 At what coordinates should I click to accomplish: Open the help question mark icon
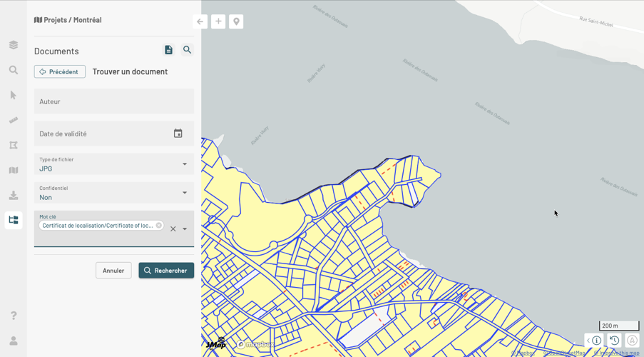(x=14, y=316)
